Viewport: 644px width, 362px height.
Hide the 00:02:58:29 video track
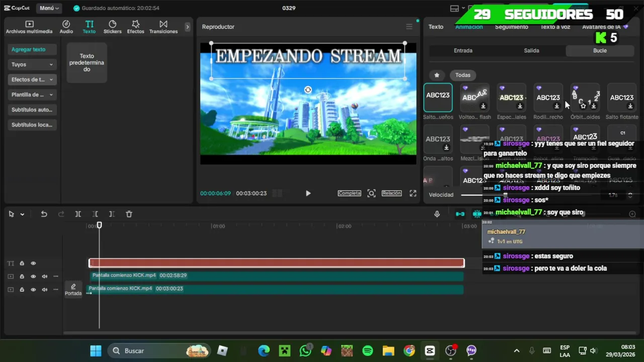click(33, 277)
